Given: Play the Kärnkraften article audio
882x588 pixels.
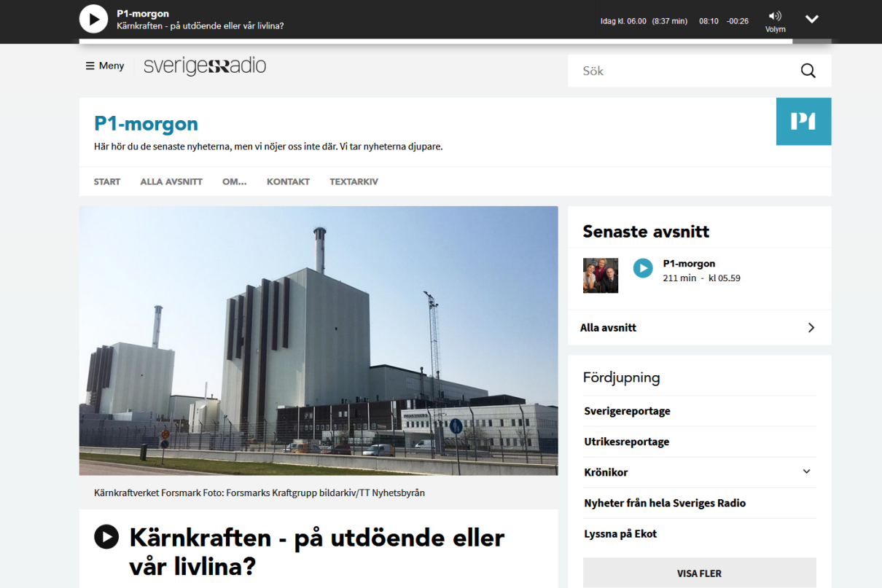Looking at the screenshot, I should point(106,537).
